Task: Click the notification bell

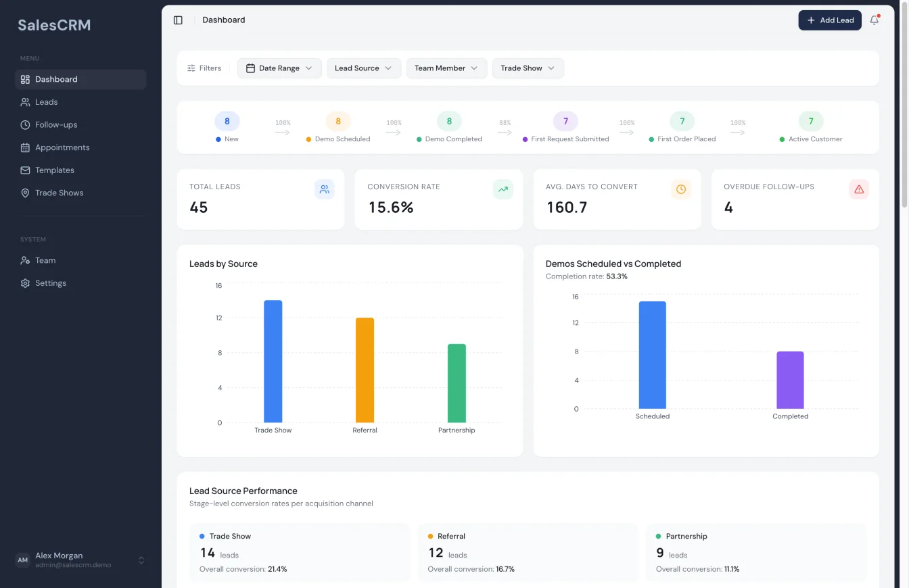Action: tap(874, 20)
